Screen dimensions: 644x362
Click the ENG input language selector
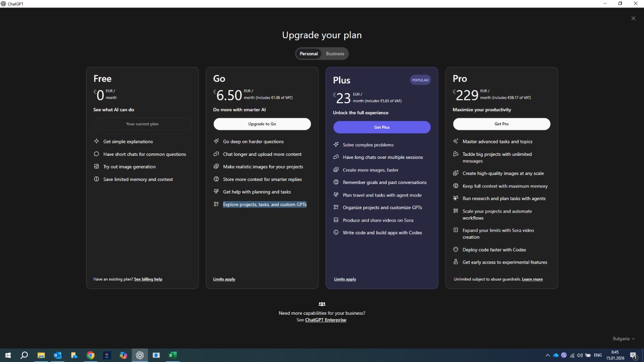point(598,355)
